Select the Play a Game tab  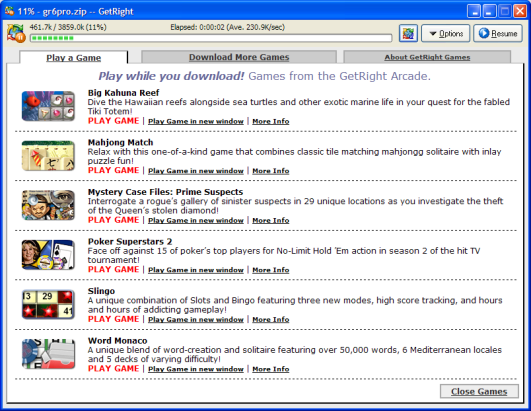73,58
